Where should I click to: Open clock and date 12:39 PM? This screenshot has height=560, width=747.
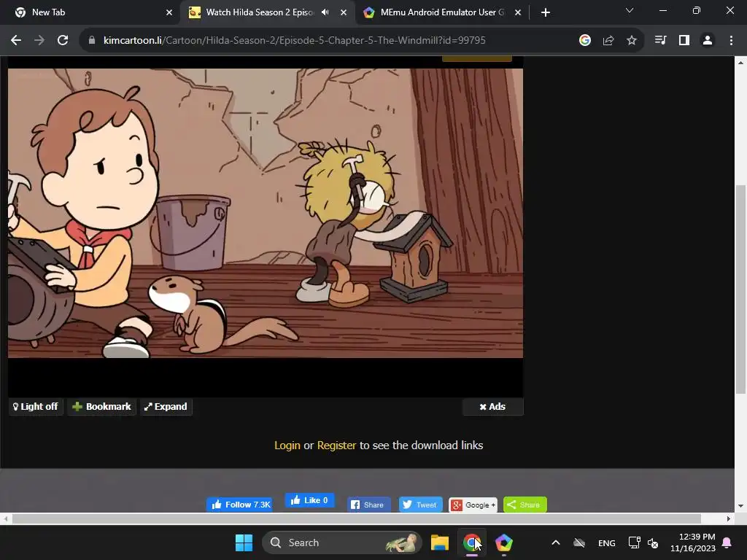tap(693, 542)
